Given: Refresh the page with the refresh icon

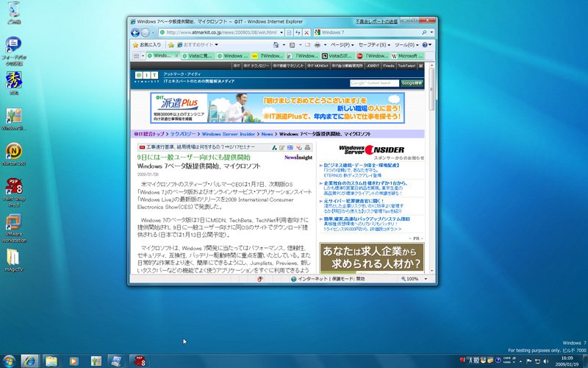Looking at the screenshot, I should 298,32.
